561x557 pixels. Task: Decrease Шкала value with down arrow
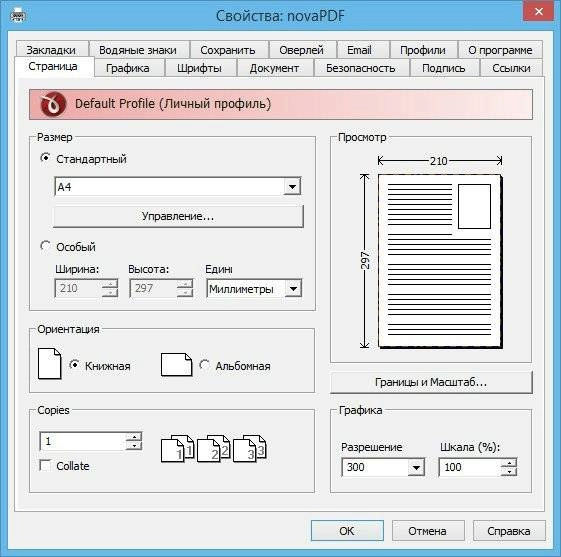pyautogui.click(x=509, y=472)
